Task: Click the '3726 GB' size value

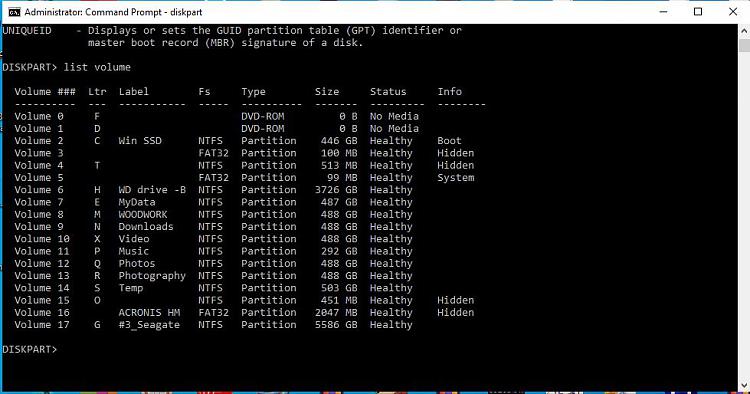Action: (x=336, y=190)
